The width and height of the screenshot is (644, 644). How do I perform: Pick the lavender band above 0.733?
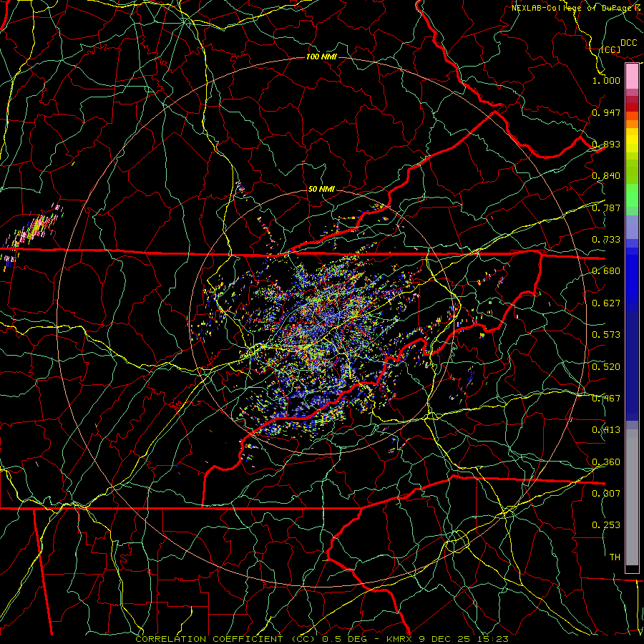[x=632, y=227]
